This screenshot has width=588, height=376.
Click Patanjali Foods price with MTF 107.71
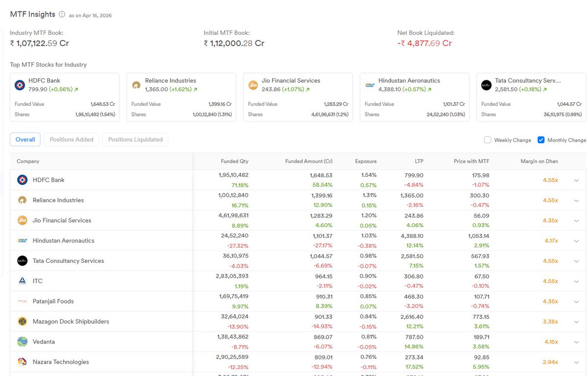point(481,296)
